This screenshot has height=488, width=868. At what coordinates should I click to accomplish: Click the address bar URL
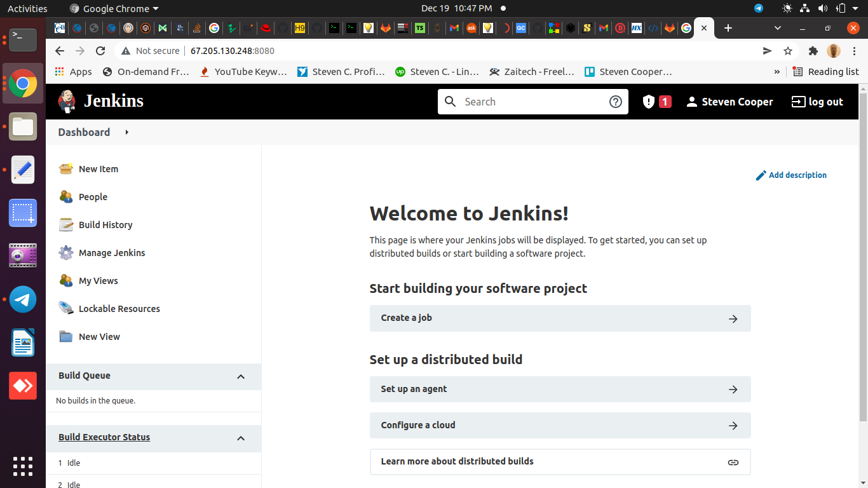233,51
